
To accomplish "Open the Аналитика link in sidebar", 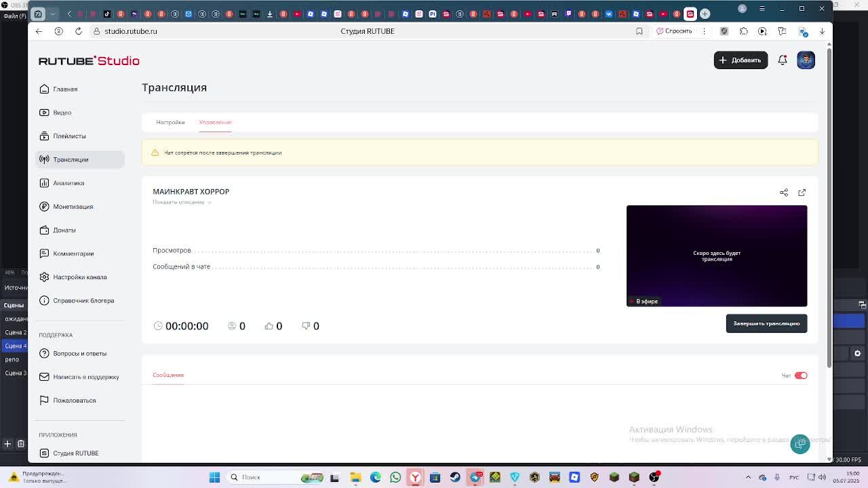I will click(68, 183).
